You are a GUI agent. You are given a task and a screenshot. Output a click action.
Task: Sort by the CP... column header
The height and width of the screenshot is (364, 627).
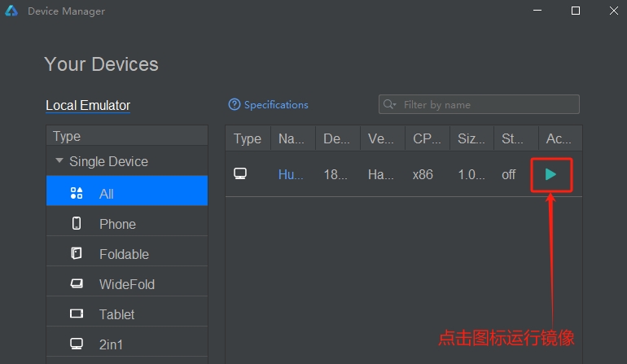pyautogui.click(x=427, y=138)
